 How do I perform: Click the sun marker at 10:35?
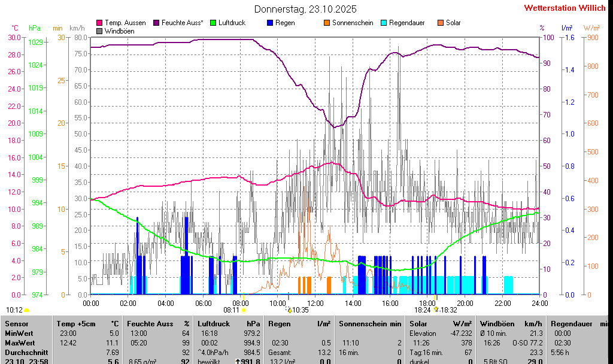[290, 310]
